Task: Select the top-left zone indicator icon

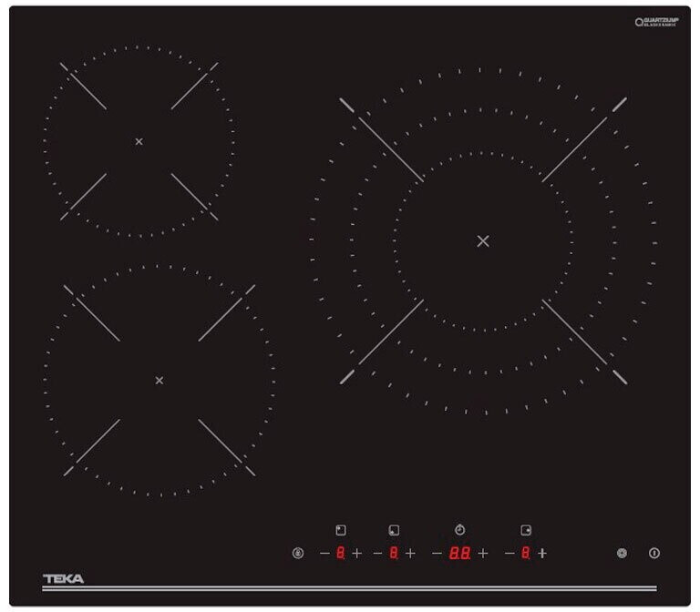Action: point(340,529)
